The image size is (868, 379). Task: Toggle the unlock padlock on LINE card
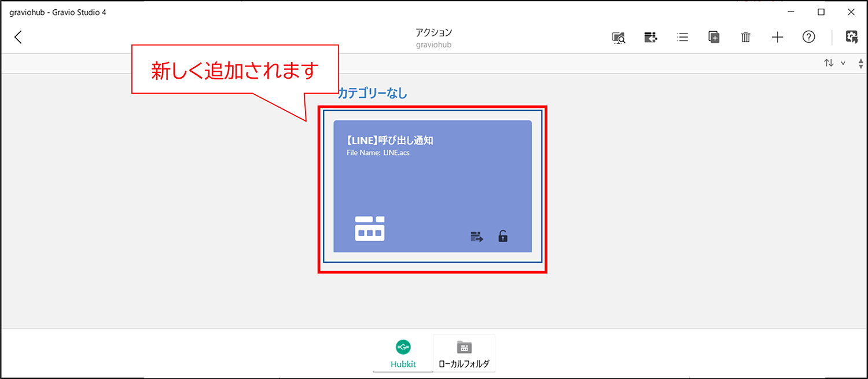click(x=503, y=236)
